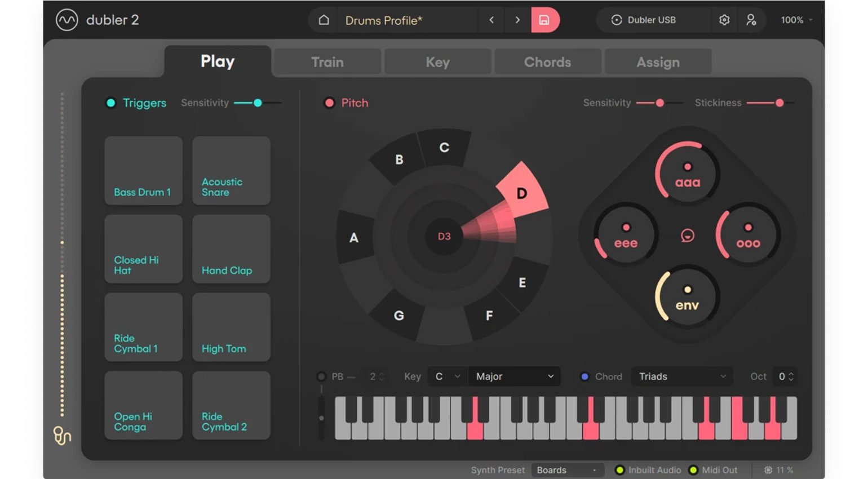Open the Major scale dropdown
This screenshot has width=868, height=479.
tap(514, 376)
